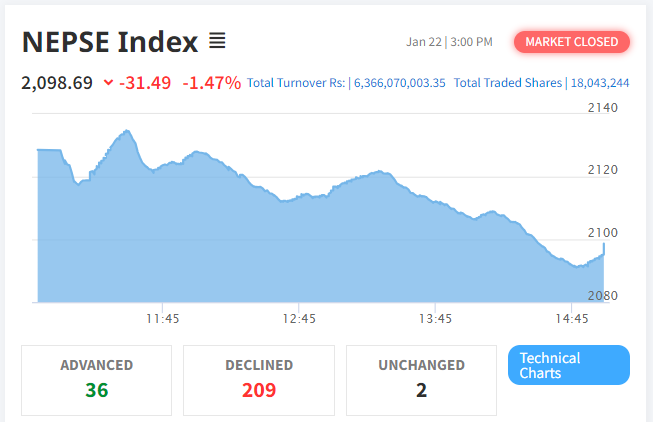653x422 pixels.
Task: Click the Jan 22 3:00 PM timestamp
Action: (x=449, y=42)
